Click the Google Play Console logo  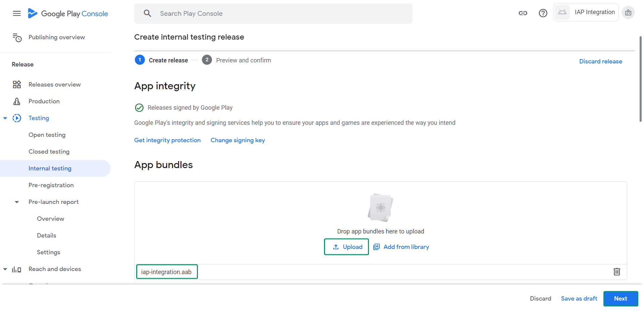[x=68, y=13]
